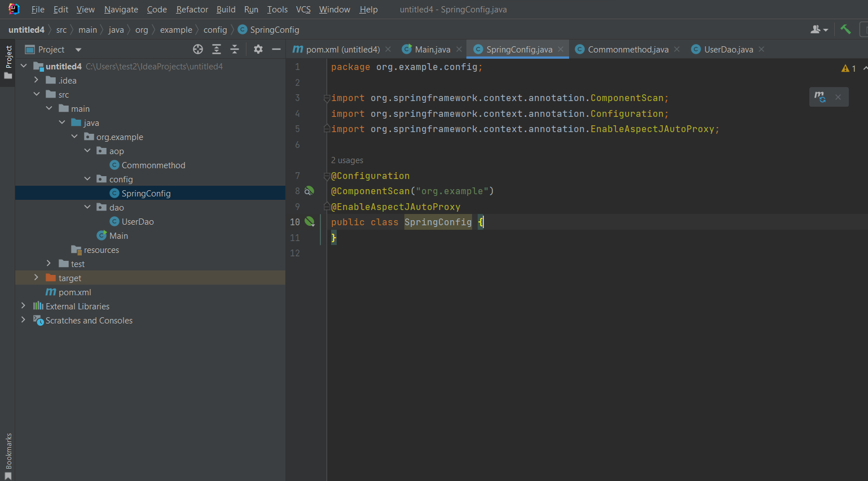Open Project panel gear settings
Viewport: 868px width, 481px height.
click(x=258, y=50)
